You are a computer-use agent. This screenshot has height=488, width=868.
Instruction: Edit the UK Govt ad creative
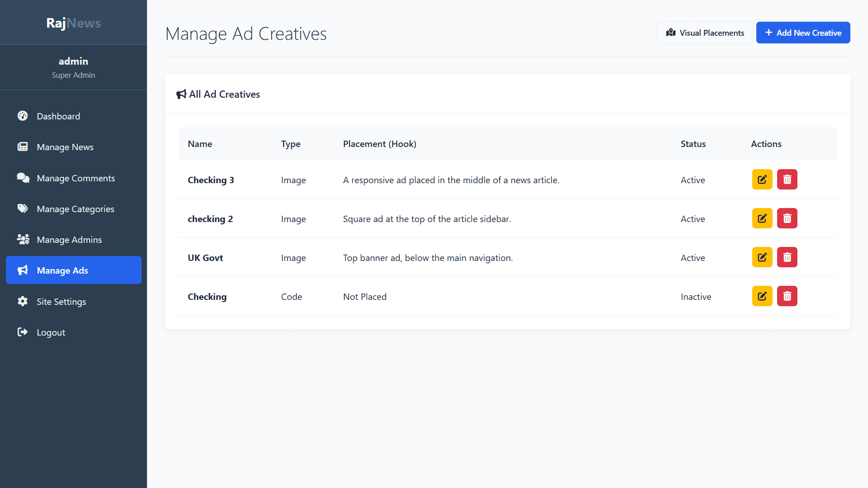point(762,257)
